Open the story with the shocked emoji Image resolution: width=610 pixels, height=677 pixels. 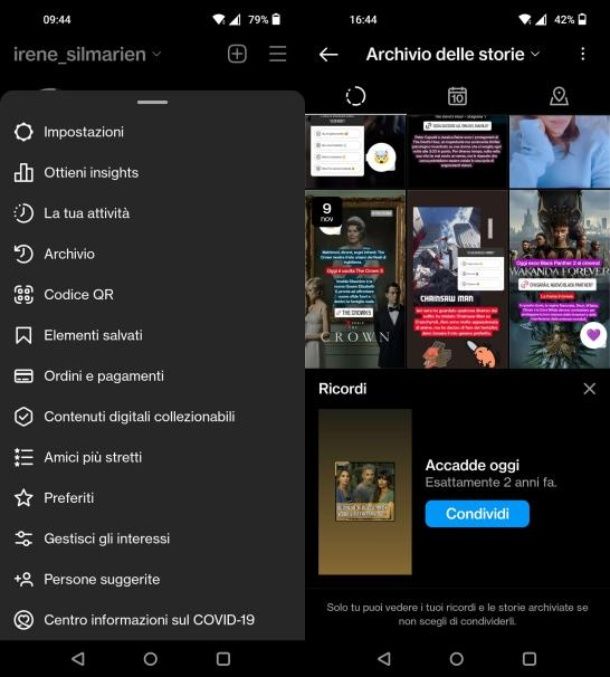click(x=355, y=152)
